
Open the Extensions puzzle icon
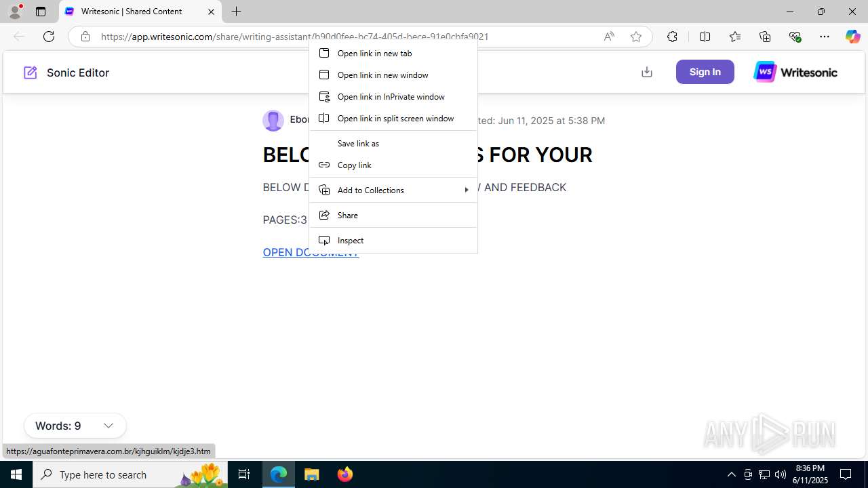tap(672, 37)
